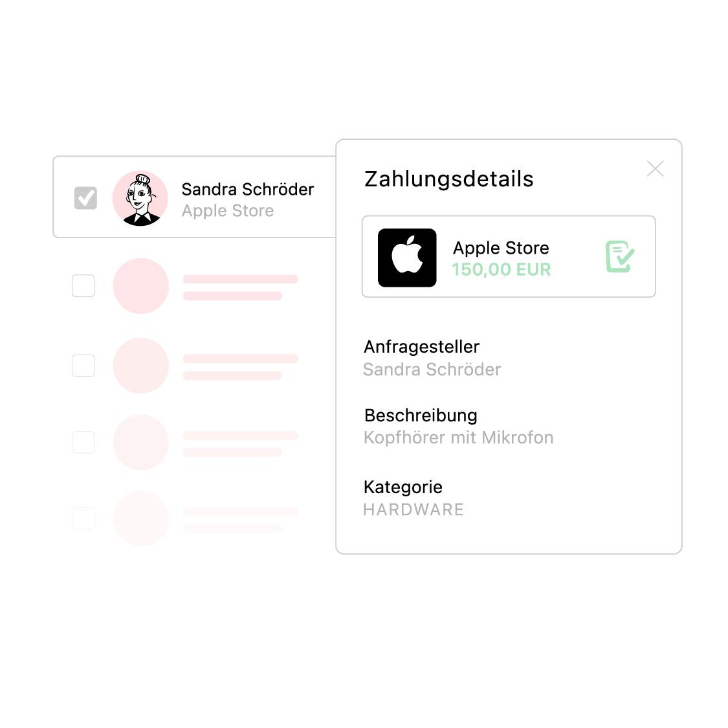Click the Zahlungsdetails heading
This screenshot has height=728, width=728.
click(x=448, y=179)
